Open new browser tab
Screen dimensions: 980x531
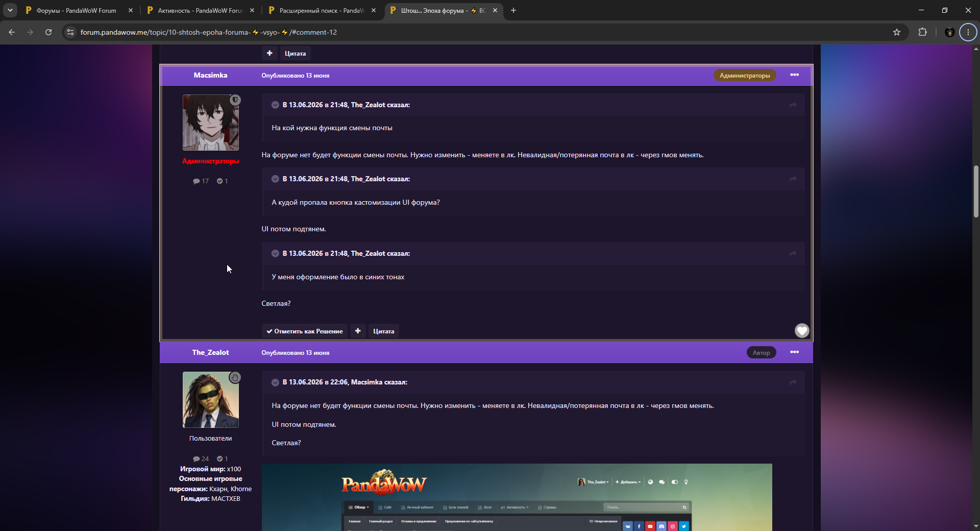pos(513,10)
